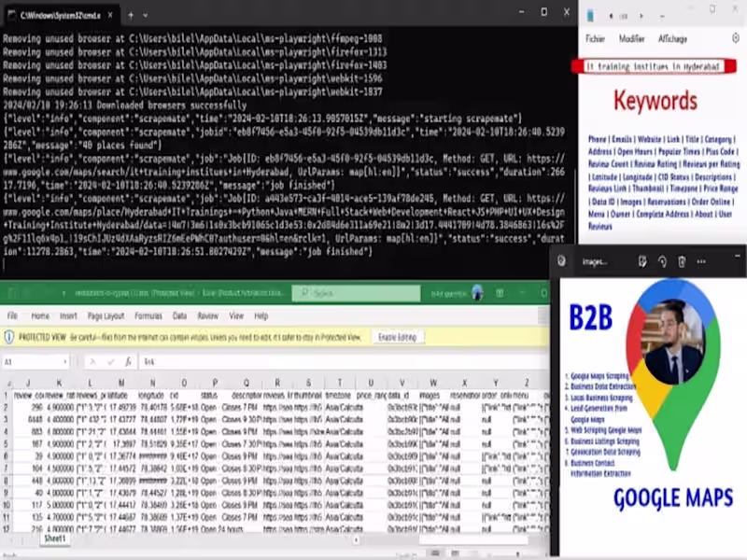Click the formula bar Enter checkmark icon
The width and height of the screenshot is (747, 560).
pos(110,362)
